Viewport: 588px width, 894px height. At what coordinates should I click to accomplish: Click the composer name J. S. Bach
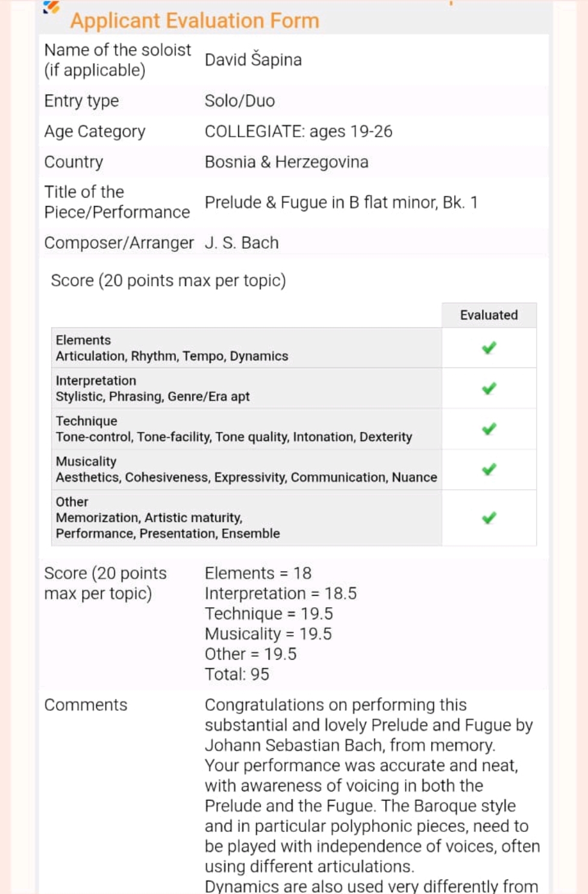242,243
